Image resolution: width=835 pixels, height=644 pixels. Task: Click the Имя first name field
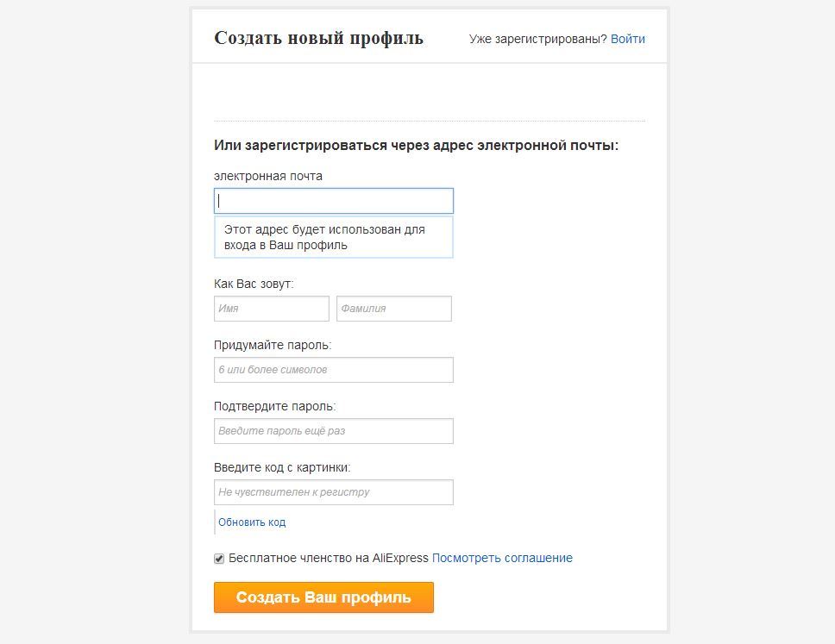[x=271, y=309]
